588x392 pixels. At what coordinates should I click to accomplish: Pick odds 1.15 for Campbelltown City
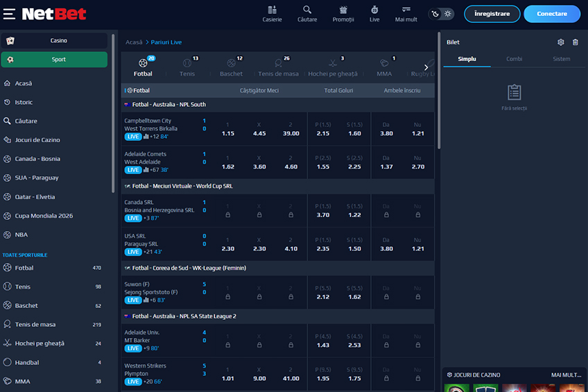click(x=228, y=129)
